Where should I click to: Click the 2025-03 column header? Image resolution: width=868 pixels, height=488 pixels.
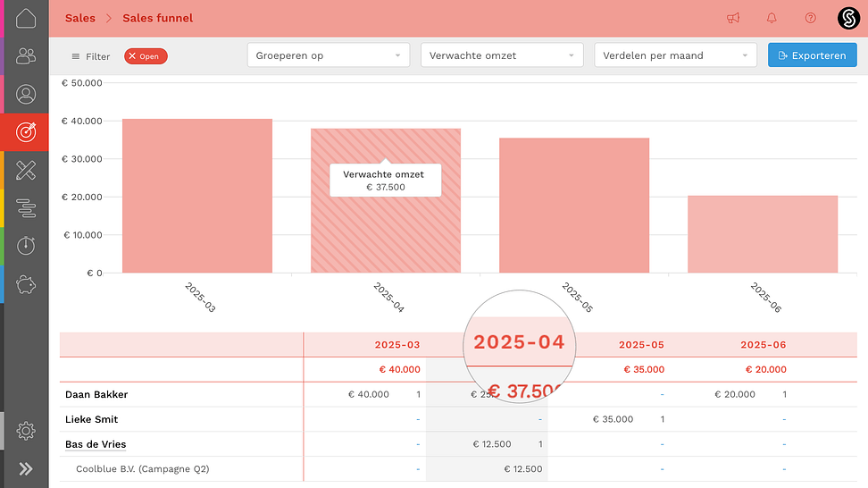pyautogui.click(x=396, y=344)
